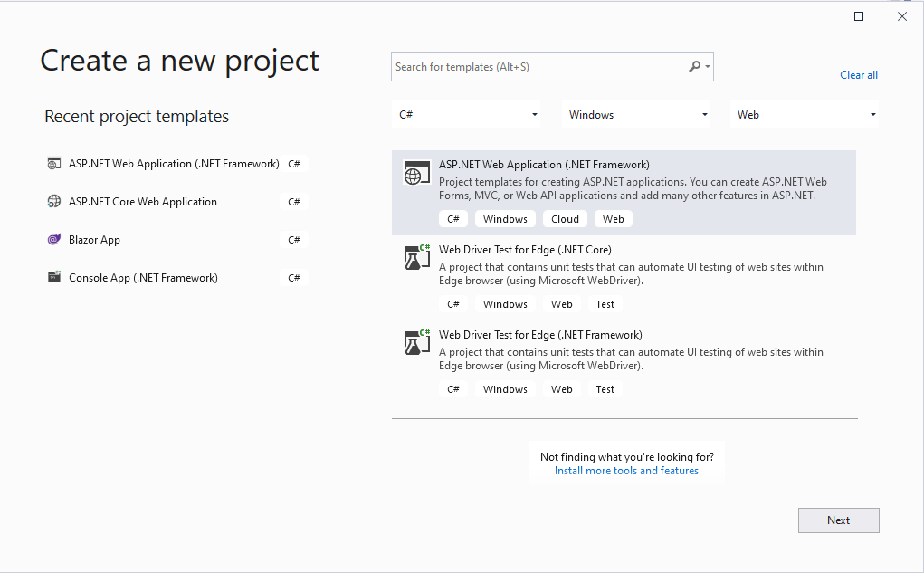Image resolution: width=924 pixels, height=573 pixels.
Task: Click the Web Driver Test for Edge (.NET Framework) icon
Action: click(416, 343)
